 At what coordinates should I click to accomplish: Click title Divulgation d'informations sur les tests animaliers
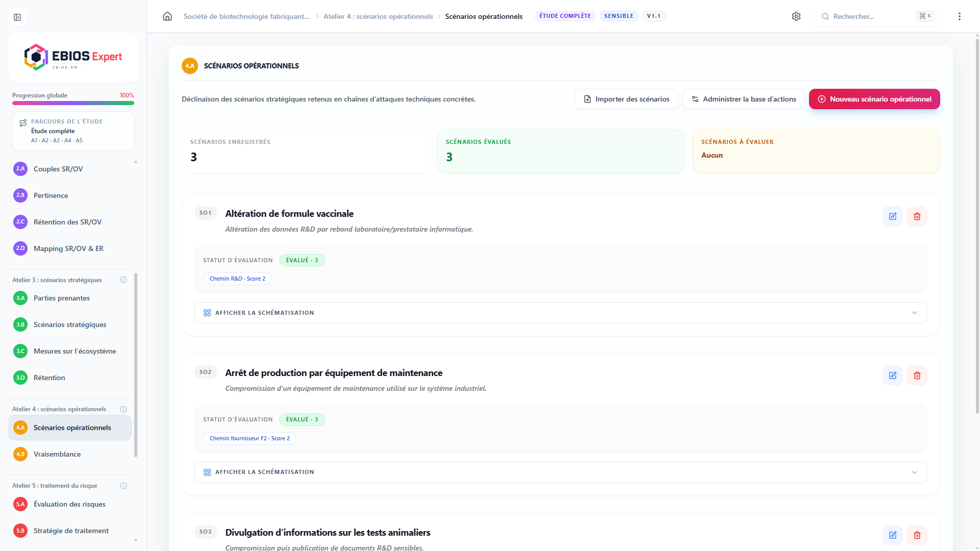[328, 533]
